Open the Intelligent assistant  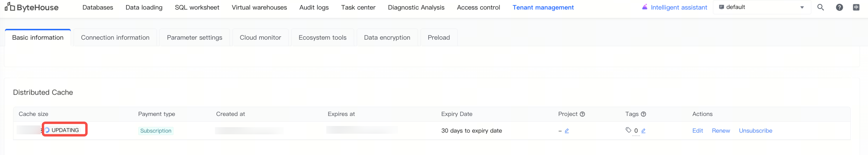[675, 7]
